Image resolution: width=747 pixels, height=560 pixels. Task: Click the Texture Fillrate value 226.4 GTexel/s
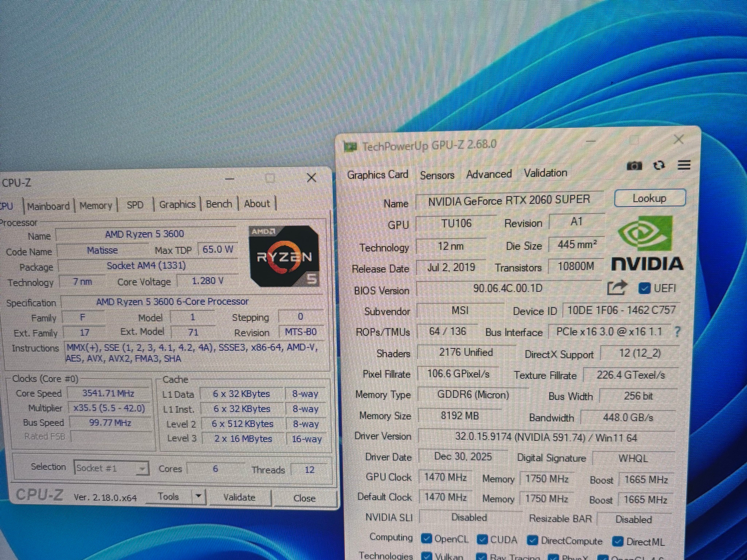click(x=631, y=375)
